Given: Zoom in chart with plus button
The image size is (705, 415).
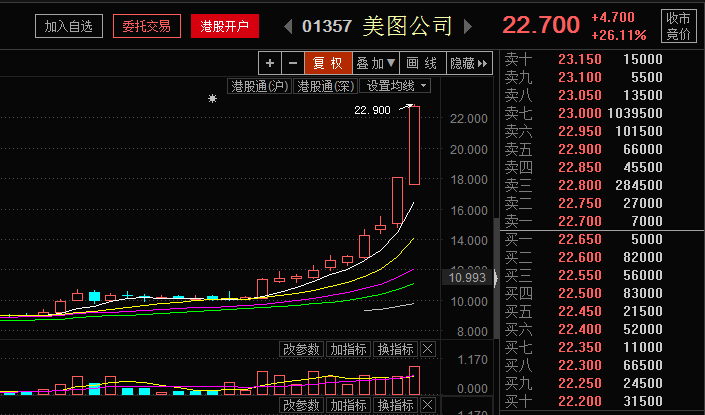Looking at the screenshot, I should (270, 63).
